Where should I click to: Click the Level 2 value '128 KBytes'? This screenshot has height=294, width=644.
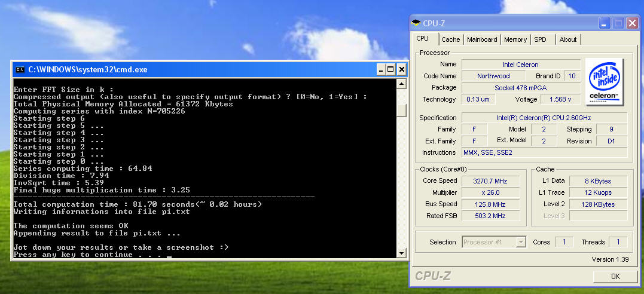click(598, 204)
